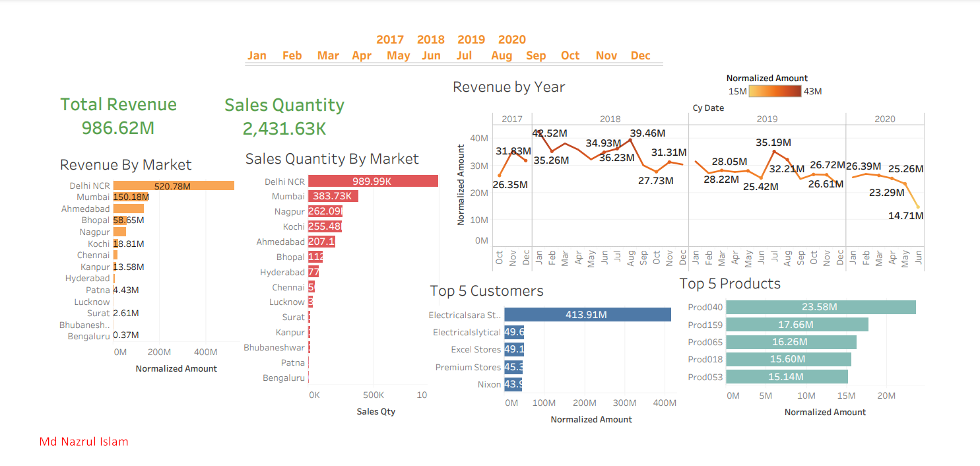Select the Jul month filter
The image size is (980, 466).
coord(465,55)
